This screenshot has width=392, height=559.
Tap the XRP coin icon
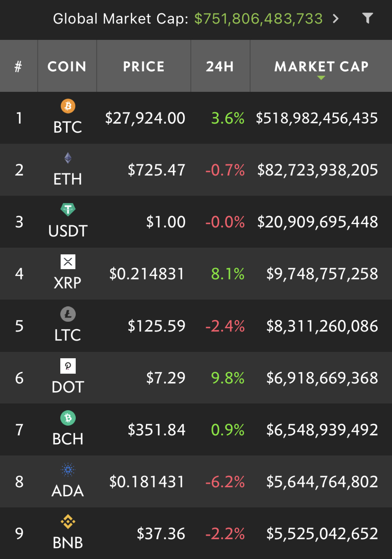(68, 262)
